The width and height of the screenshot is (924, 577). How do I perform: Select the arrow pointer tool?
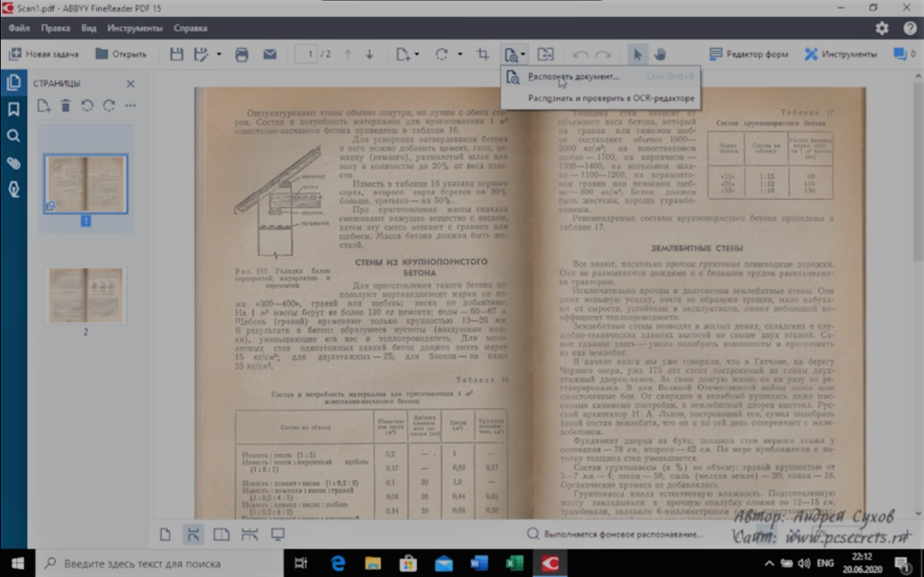(x=637, y=54)
